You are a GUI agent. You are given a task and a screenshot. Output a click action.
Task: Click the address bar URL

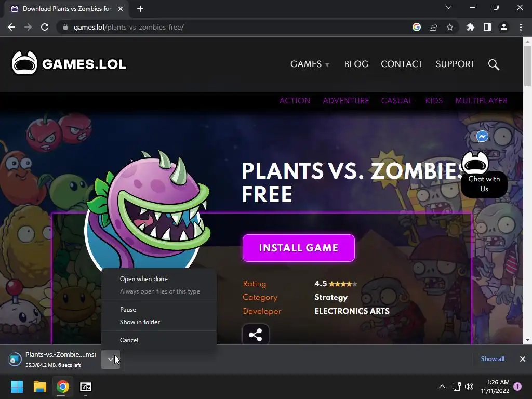129,27
